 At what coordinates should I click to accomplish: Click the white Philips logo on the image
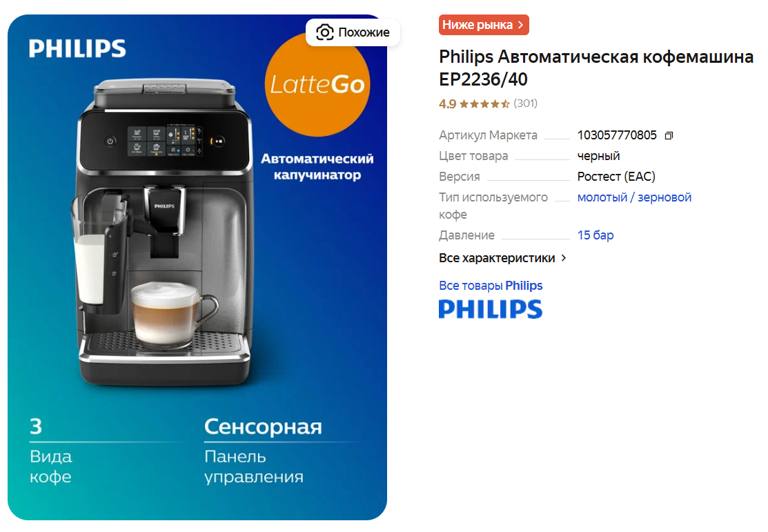coord(77,48)
